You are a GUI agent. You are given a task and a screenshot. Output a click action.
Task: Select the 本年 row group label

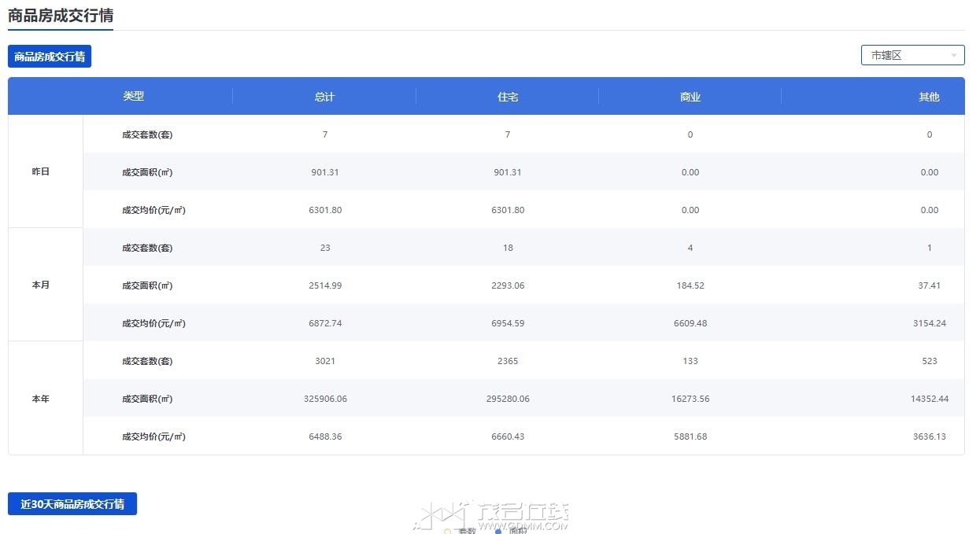[40, 399]
